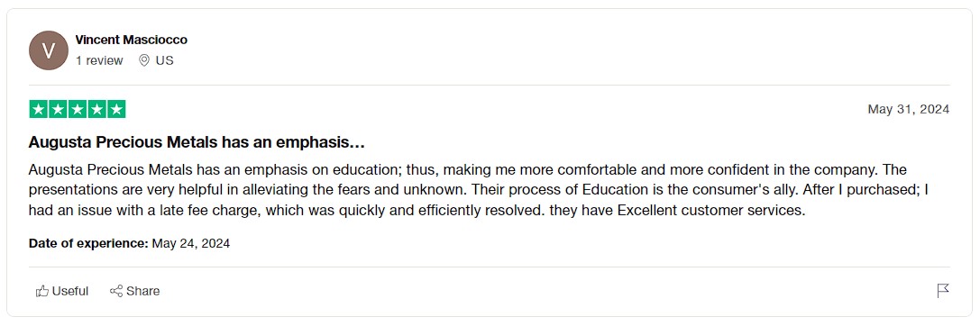Click the '1 review' count text
980x326 pixels.
tap(99, 60)
